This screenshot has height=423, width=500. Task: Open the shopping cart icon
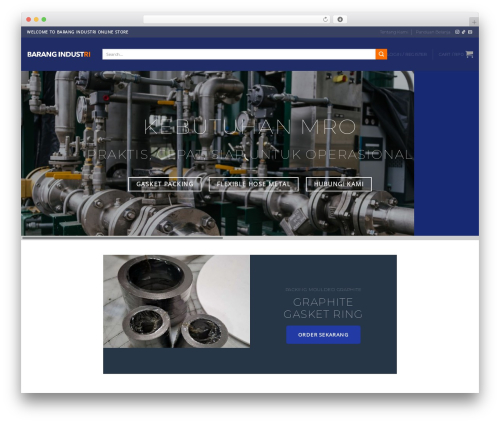click(x=469, y=54)
